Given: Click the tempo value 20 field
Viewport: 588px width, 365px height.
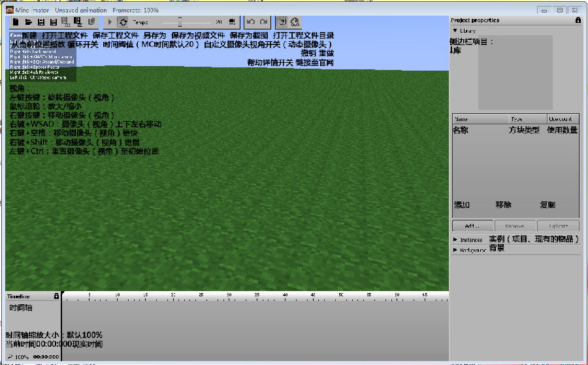Looking at the screenshot, I should (x=219, y=22).
